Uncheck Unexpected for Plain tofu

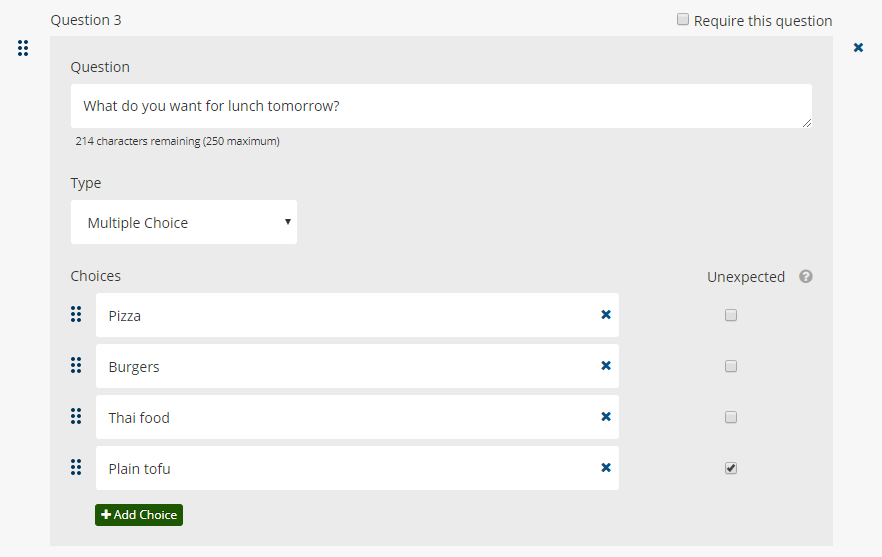coord(731,468)
